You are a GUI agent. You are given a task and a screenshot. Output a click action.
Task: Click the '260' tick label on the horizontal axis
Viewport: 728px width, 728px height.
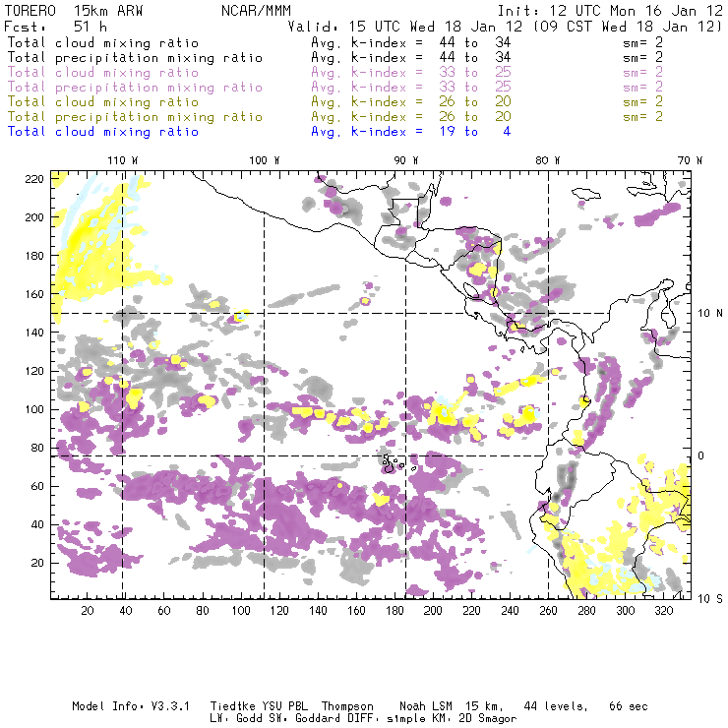(548, 611)
